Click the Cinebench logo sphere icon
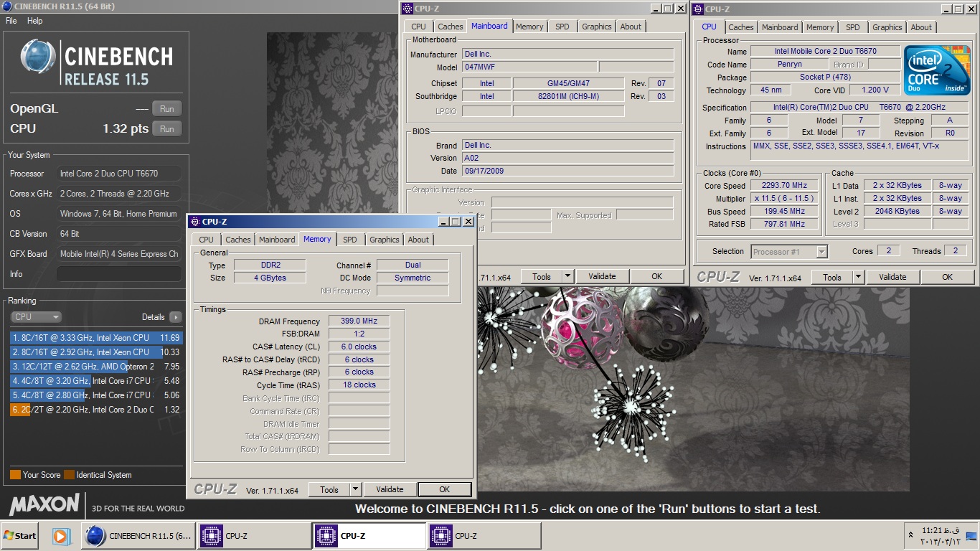This screenshot has width=980, height=551. click(37, 57)
